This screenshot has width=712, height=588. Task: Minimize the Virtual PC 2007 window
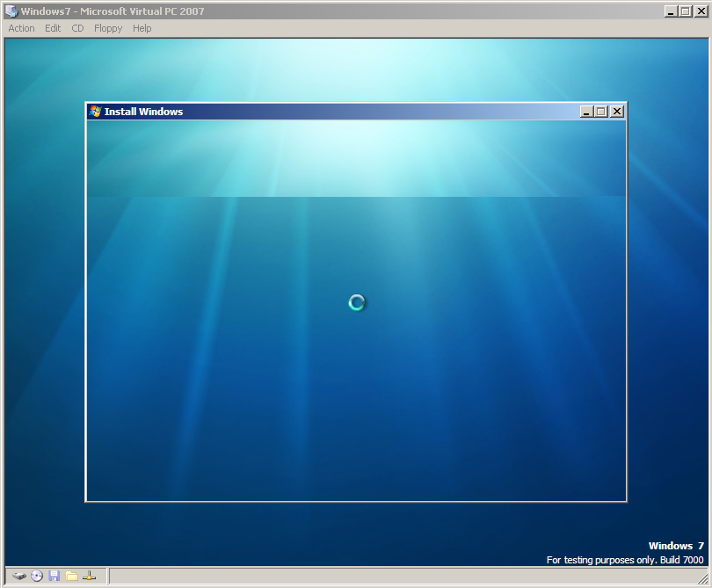pos(671,11)
